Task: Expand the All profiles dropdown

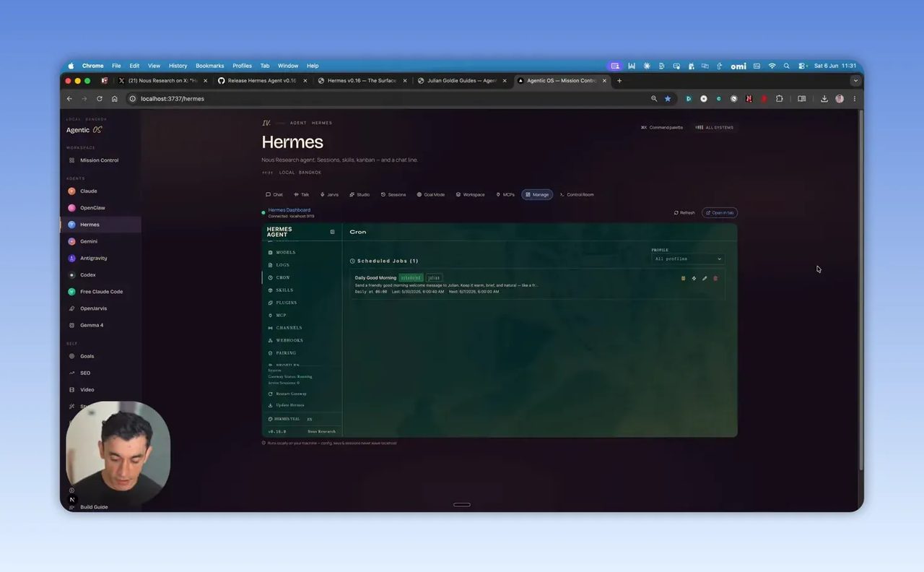Action: point(688,259)
